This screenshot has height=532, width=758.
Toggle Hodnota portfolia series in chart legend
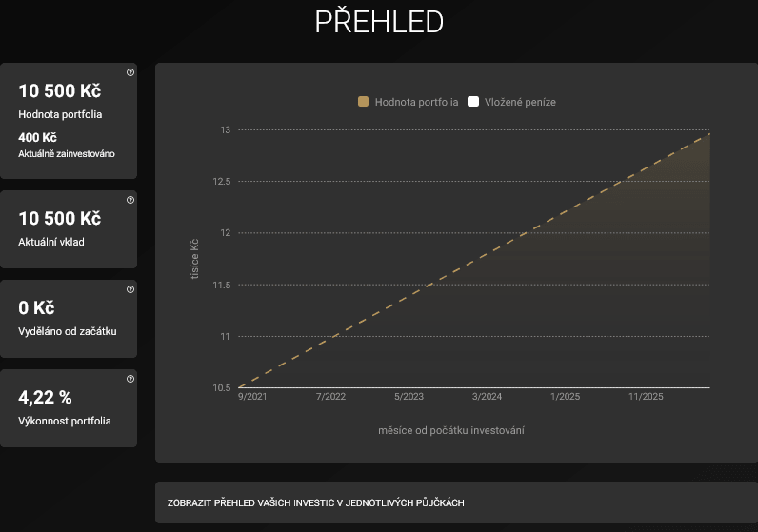(408, 102)
